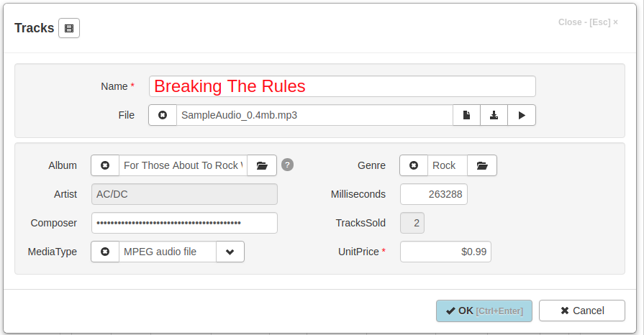Play the attached audio file
The image size is (644, 335).
(522, 115)
